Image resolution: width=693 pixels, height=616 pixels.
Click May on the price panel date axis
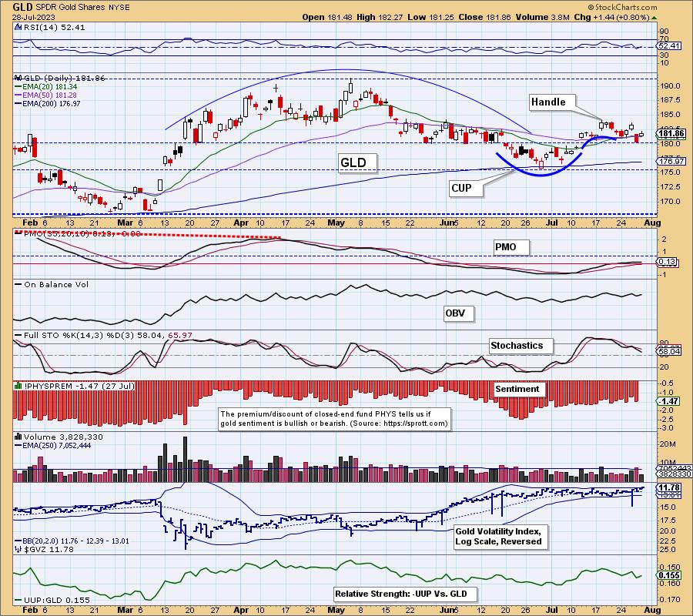point(336,223)
